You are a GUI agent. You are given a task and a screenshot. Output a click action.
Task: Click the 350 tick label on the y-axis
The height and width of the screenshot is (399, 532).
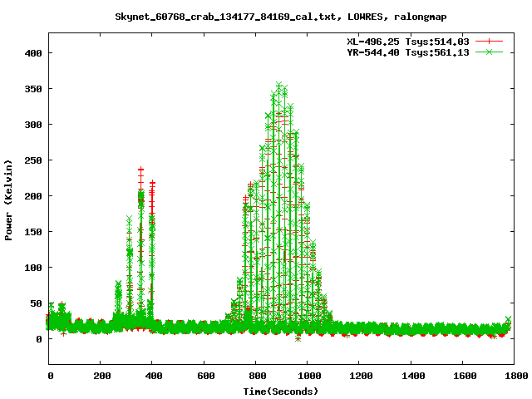pos(33,89)
